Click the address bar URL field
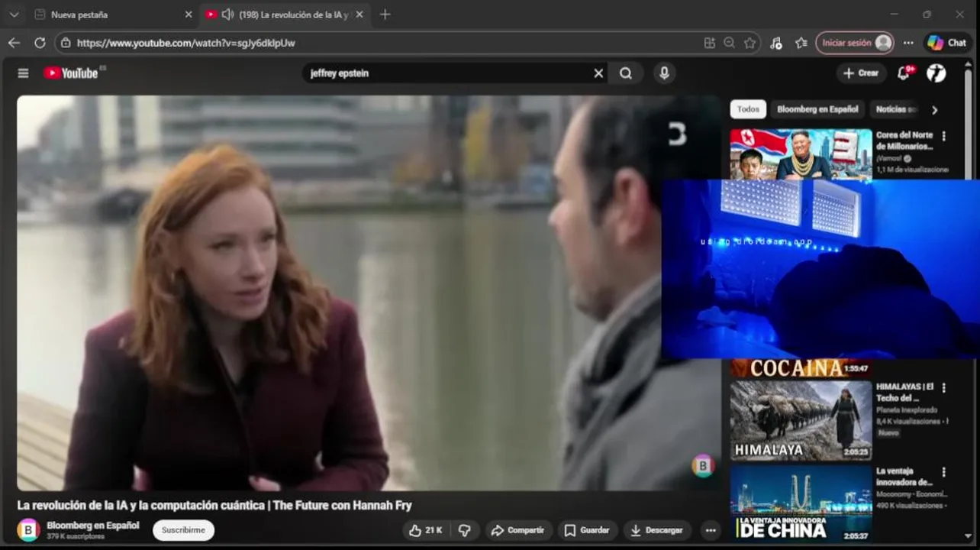Viewport: 980px width, 550px height. (x=382, y=43)
